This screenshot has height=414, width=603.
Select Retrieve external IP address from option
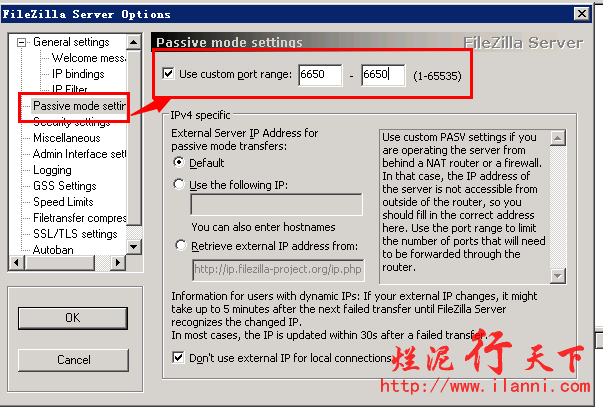click(x=179, y=245)
